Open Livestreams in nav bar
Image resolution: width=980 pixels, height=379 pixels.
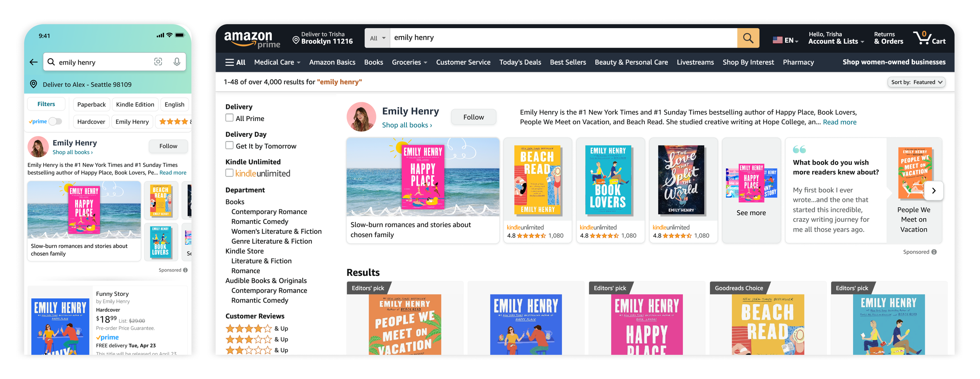point(695,62)
